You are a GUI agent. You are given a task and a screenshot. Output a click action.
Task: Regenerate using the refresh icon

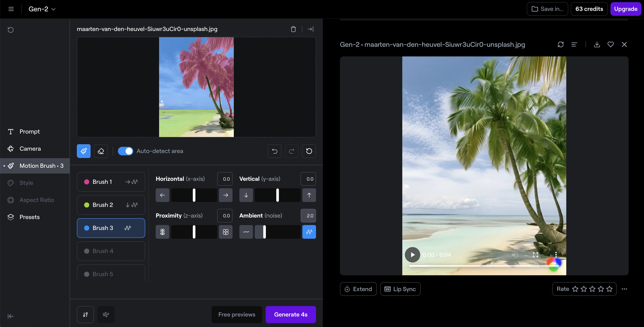(x=561, y=44)
